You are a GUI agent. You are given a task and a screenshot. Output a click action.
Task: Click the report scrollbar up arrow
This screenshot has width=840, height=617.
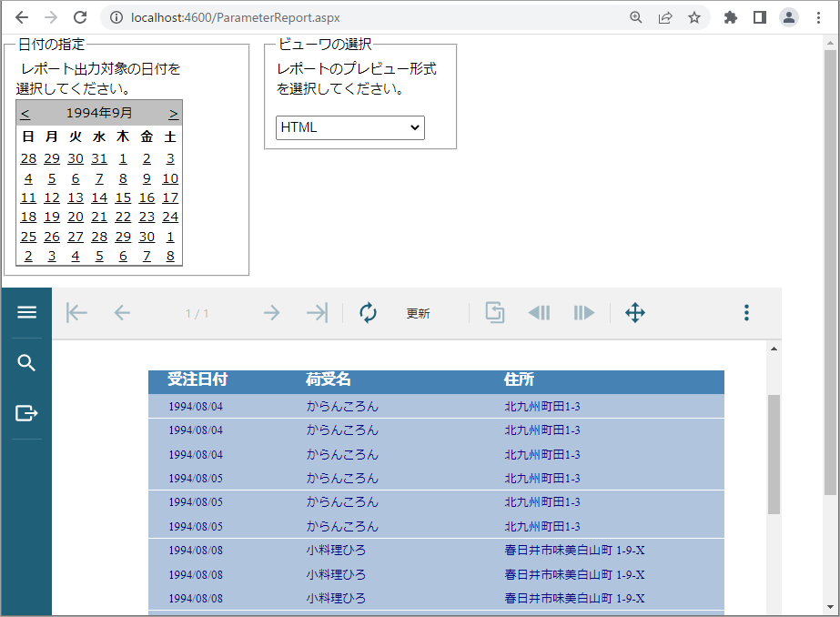click(x=774, y=349)
